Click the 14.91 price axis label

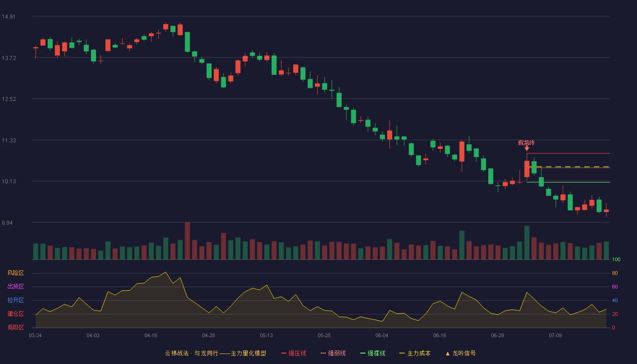pos(8,17)
